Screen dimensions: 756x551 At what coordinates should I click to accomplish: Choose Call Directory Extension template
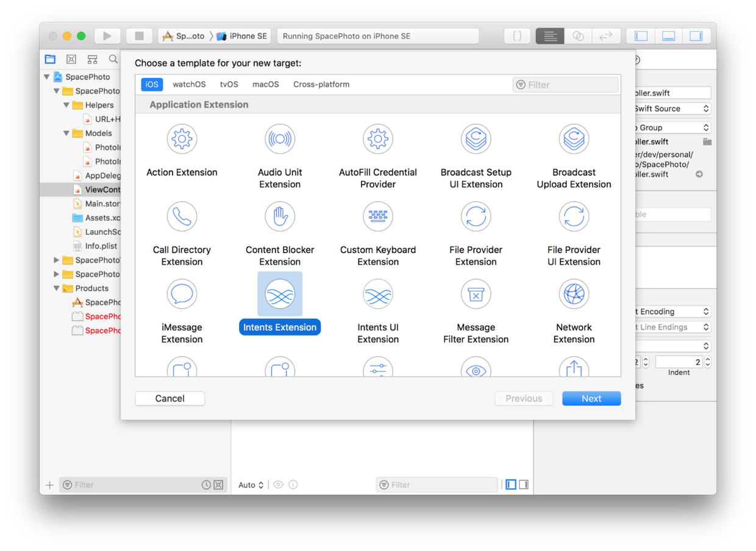point(182,216)
